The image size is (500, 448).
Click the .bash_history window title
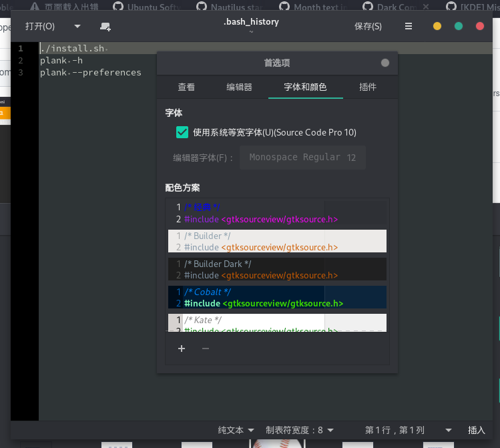tap(251, 21)
